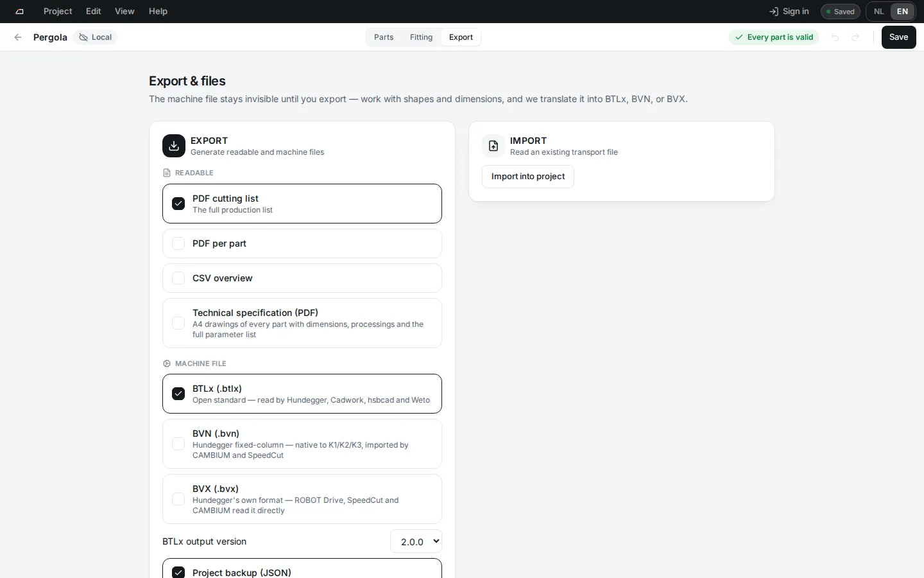
Task: Toggle the Project backup (JSON) checkbox
Action: coord(178,572)
